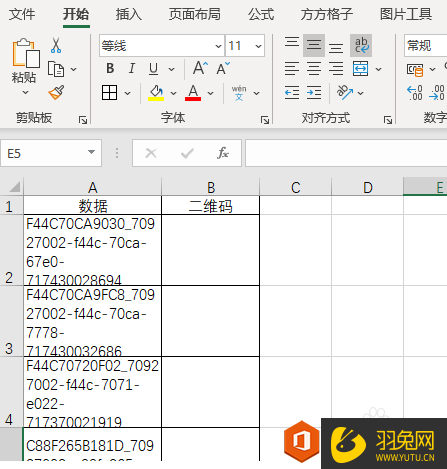The height and width of the screenshot is (469, 447).
Task: Open the Paste options arrow
Action: (x=25, y=93)
